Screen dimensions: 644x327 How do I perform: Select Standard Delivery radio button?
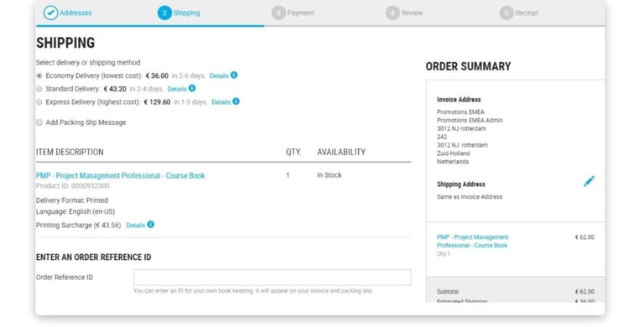click(39, 89)
